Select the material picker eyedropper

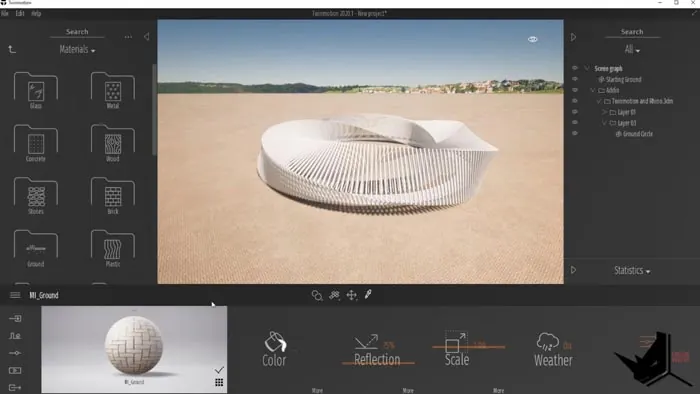[x=368, y=294]
